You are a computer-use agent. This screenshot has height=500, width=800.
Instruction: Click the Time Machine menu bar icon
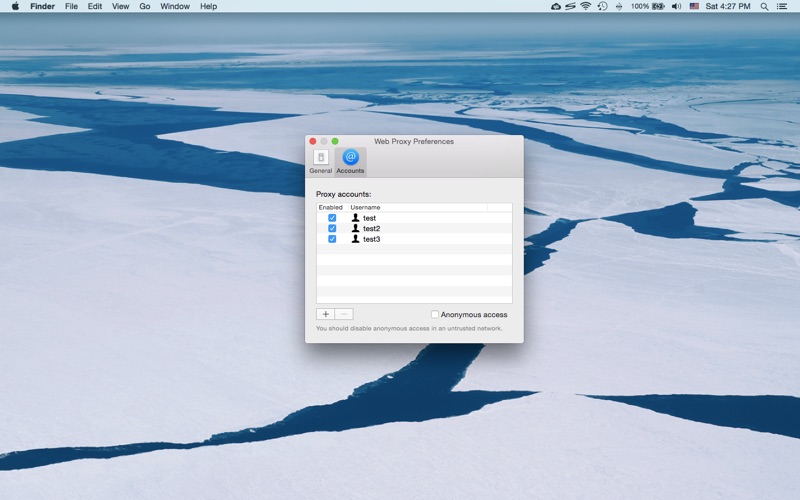tap(602, 6)
